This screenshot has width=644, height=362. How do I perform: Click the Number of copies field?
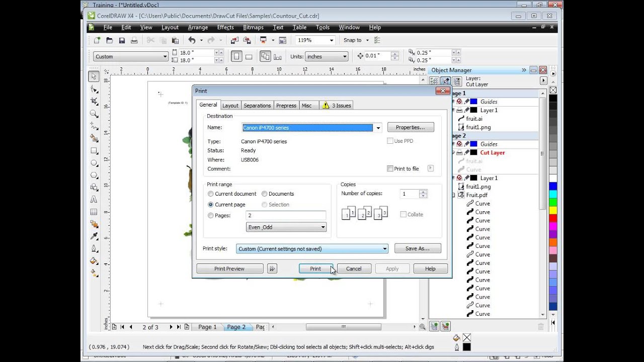point(410,194)
